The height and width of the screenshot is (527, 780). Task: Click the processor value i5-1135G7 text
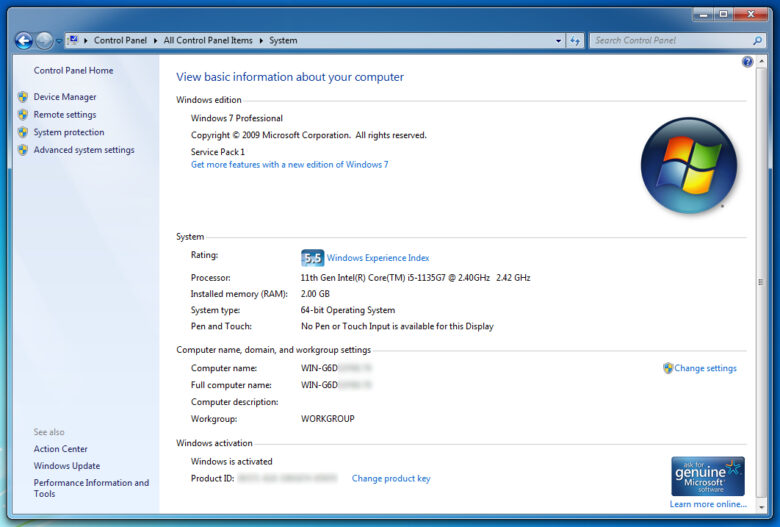coord(415,278)
